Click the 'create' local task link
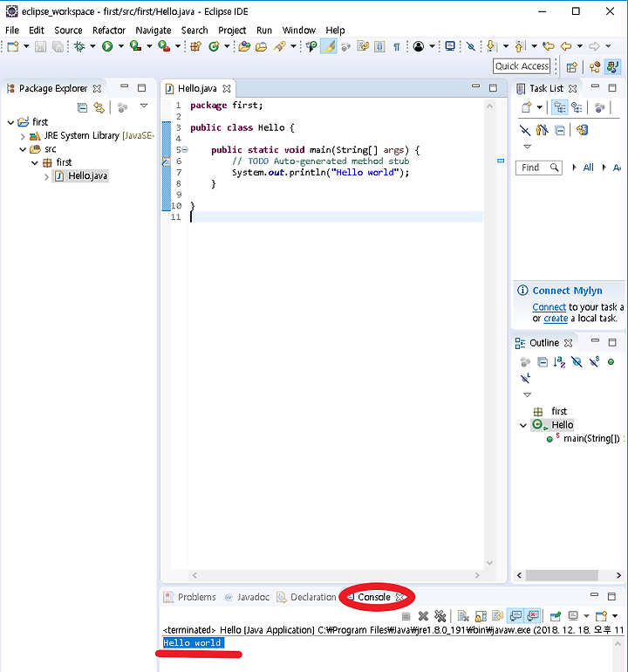 (x=556, y=319)
